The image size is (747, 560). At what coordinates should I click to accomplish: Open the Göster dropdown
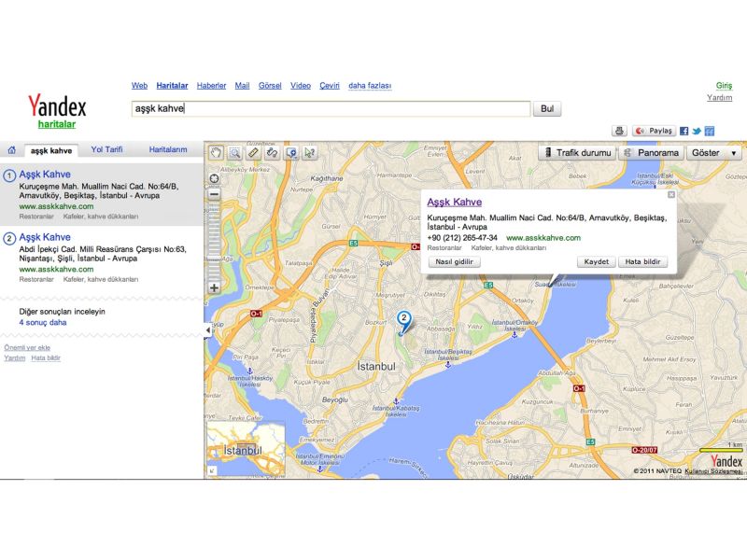[715, 153]
